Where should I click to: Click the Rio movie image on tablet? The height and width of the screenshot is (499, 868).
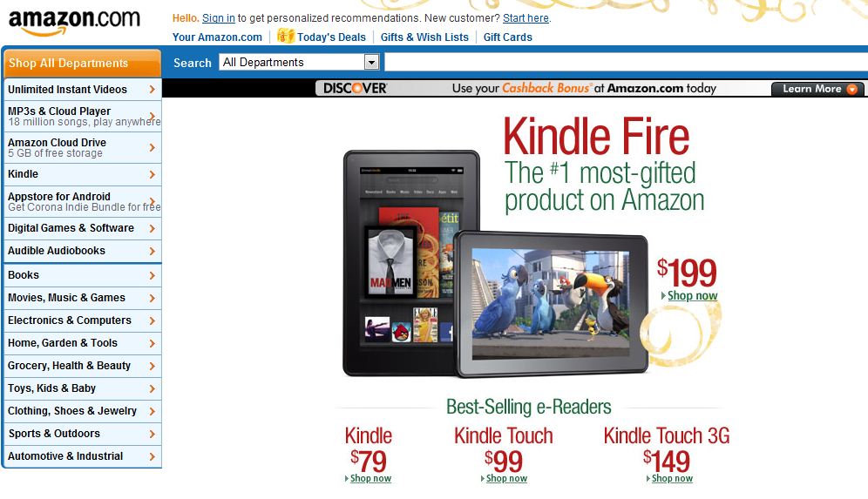coord(550,303)
